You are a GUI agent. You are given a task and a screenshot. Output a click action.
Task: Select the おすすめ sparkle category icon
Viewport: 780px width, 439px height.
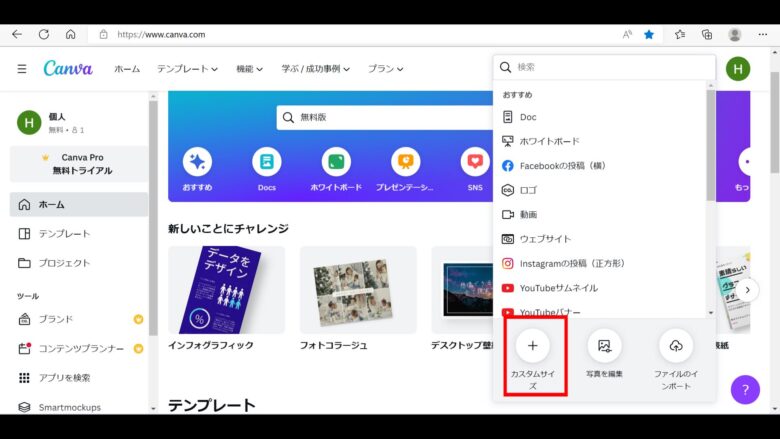pos(197,162)
